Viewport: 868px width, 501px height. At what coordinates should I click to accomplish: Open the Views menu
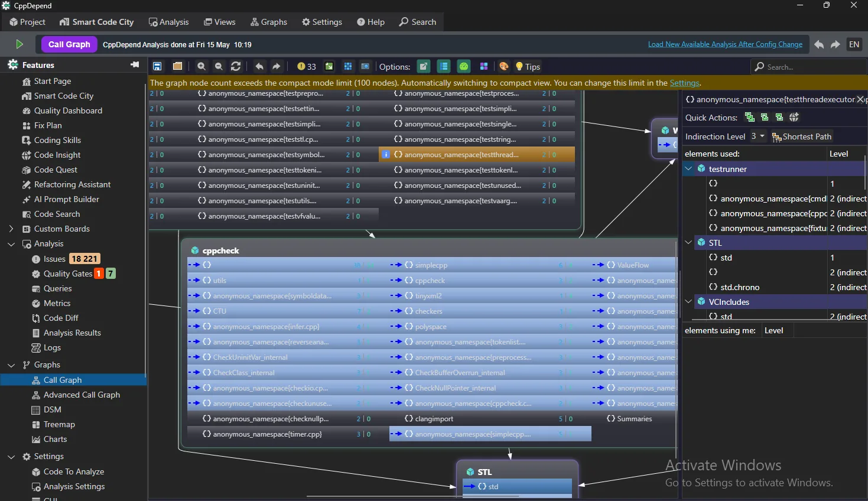[220, 22]
